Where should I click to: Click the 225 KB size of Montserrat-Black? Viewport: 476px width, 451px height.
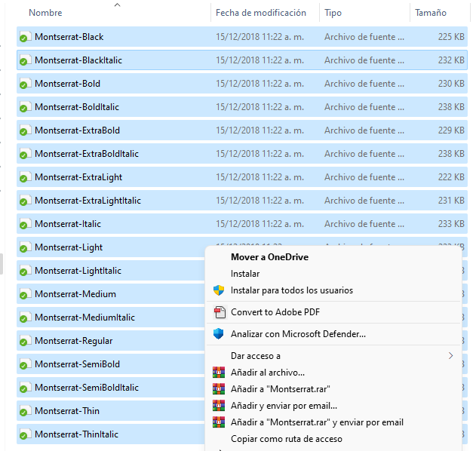point(451,37)
